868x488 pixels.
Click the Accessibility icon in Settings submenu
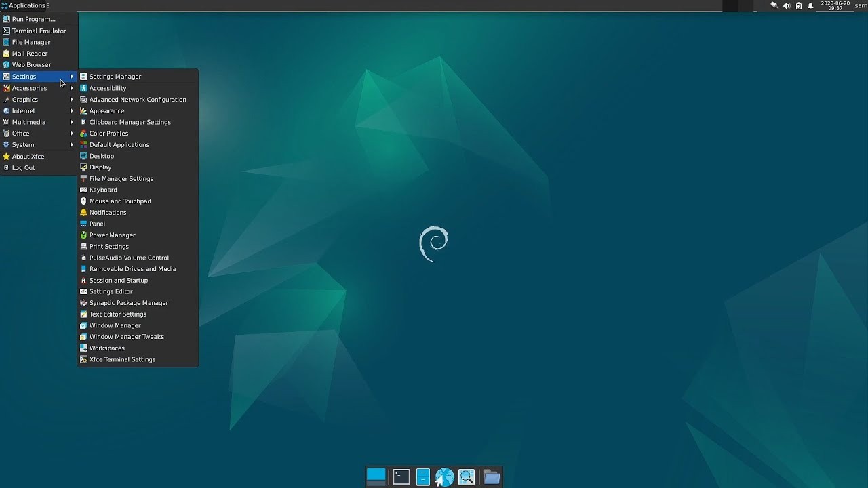tap(83, 88)
